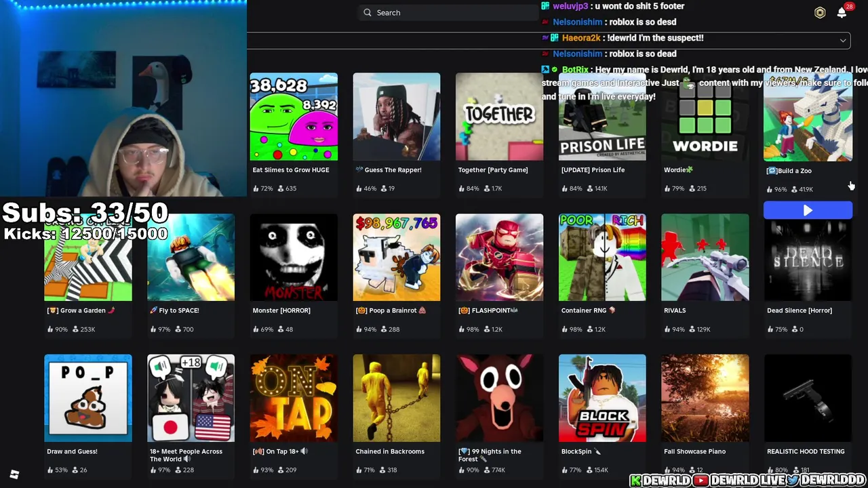Open BlockSpin game thumbnail
Viewport: 868px width, 488px height.
602,398
